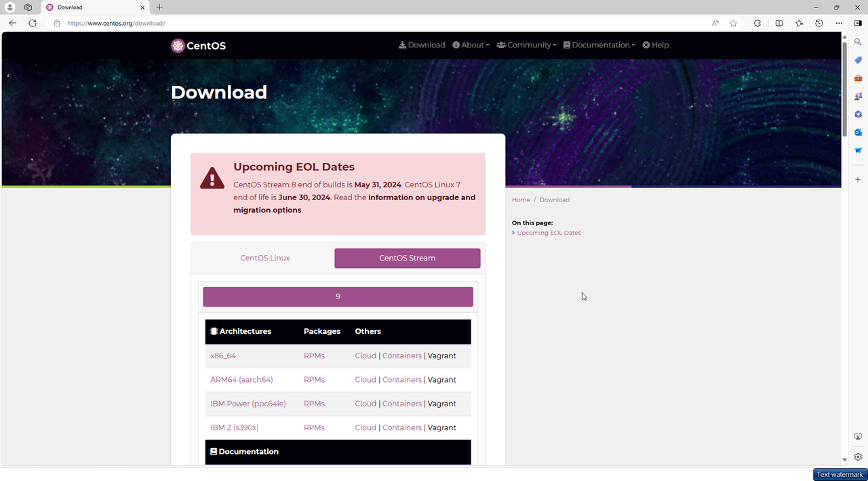Screen dimensions: 868x481
Task: Open Vagrant link in IBM Z row
Action: [x=442, y=428]
